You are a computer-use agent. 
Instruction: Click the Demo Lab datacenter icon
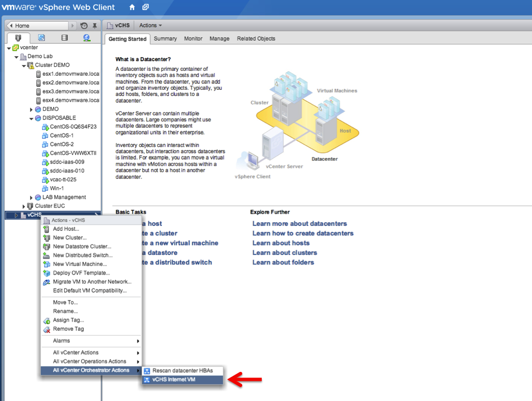(x=24, y=56)
